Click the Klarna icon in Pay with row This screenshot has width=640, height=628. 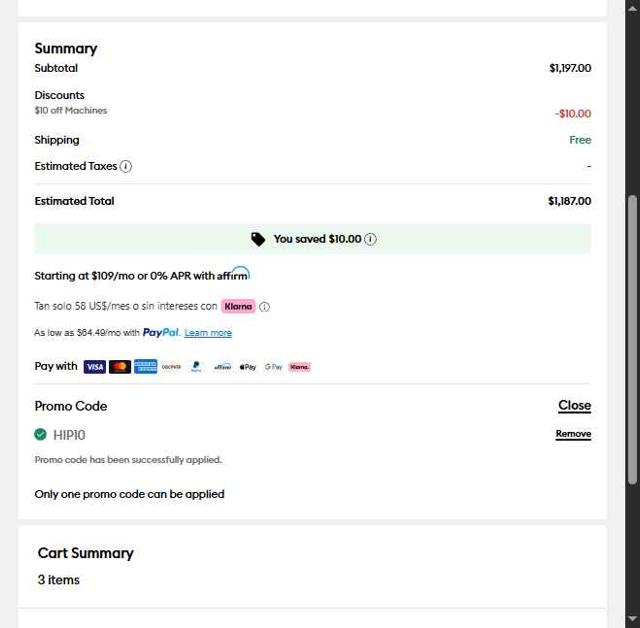point(300,367)
